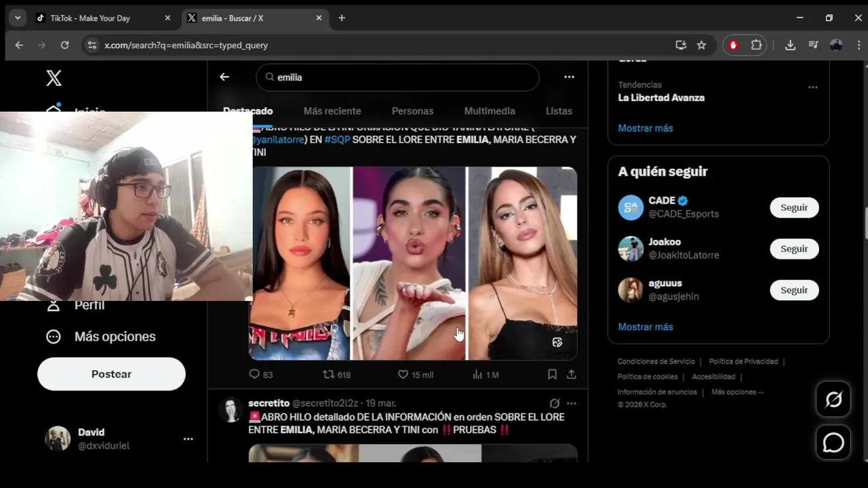Reload the page in Chrome

64,45
